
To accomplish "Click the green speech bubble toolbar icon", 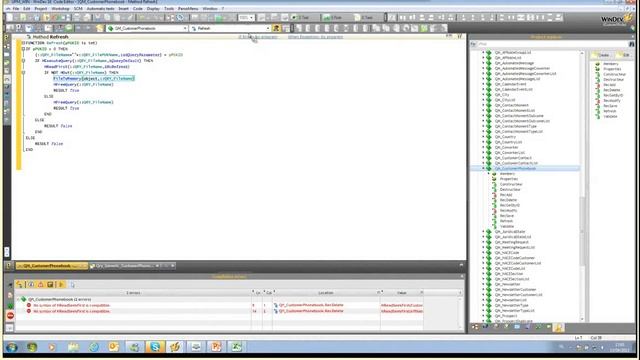I will [69, 28].
